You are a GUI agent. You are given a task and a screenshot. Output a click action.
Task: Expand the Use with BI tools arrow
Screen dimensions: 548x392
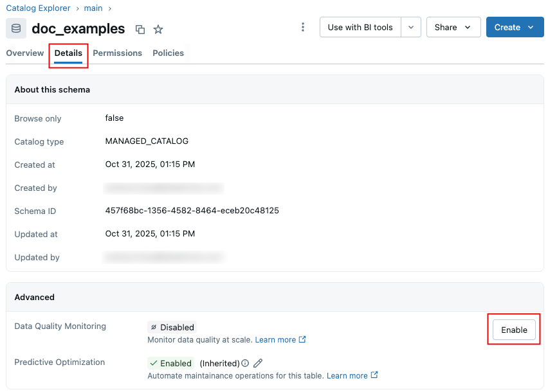click(x=411, y=27)
